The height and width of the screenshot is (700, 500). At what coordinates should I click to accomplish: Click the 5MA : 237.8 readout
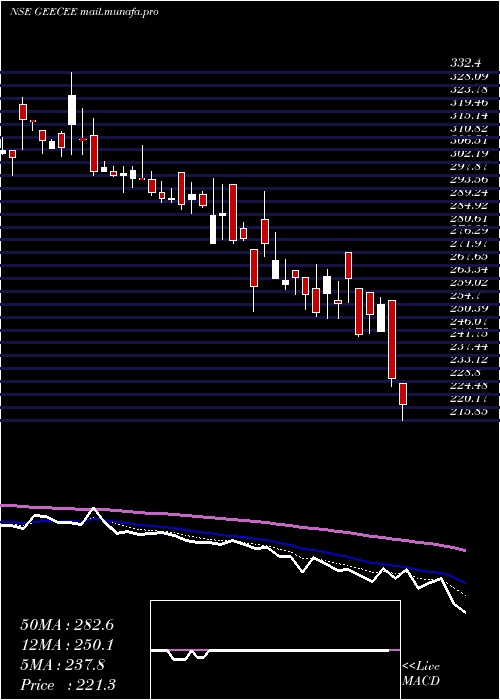click(x=63, y=665)
